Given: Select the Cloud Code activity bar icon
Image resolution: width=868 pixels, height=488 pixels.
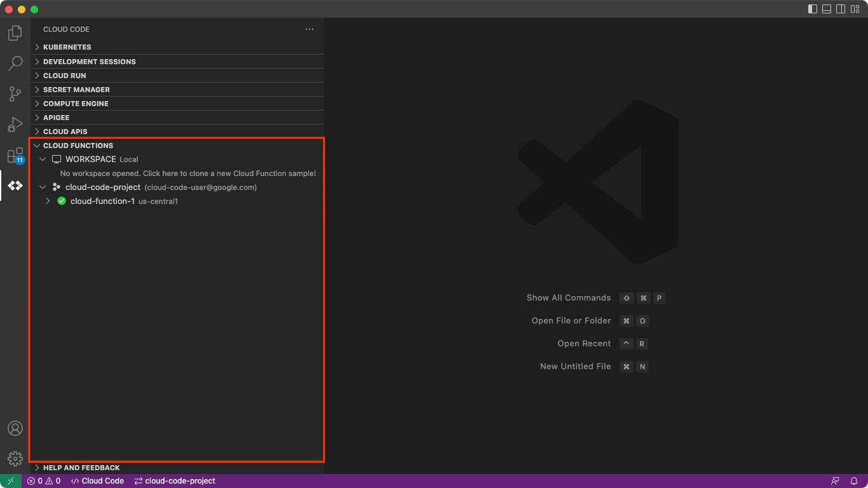Looking at the screenshot, I should point(15,186).
